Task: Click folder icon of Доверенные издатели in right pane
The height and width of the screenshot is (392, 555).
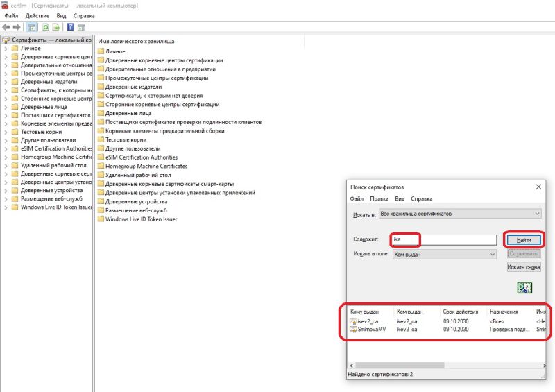Action: 101,87
